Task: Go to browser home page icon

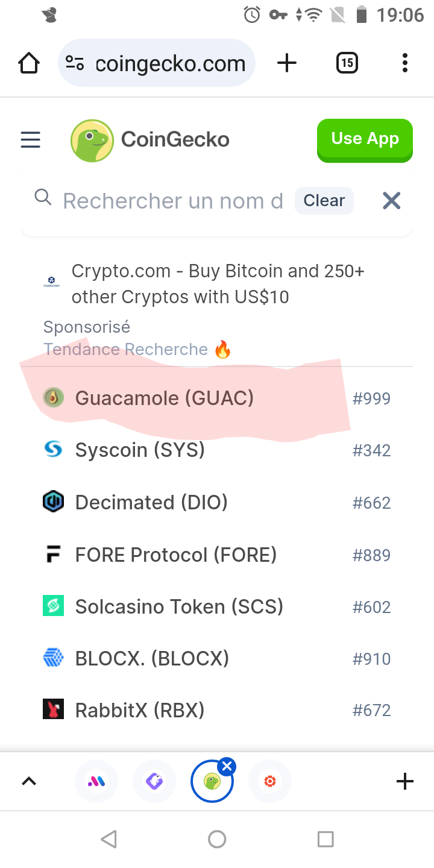Action: (29, 63)
